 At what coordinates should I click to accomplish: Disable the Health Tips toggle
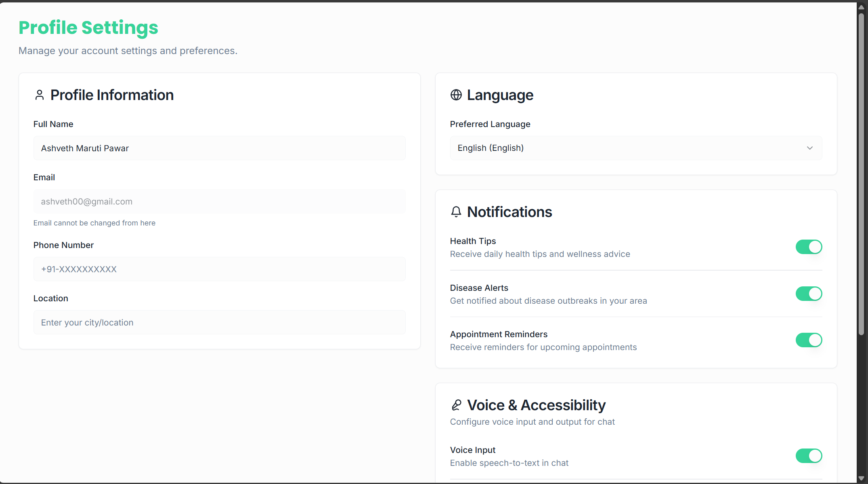809,247
